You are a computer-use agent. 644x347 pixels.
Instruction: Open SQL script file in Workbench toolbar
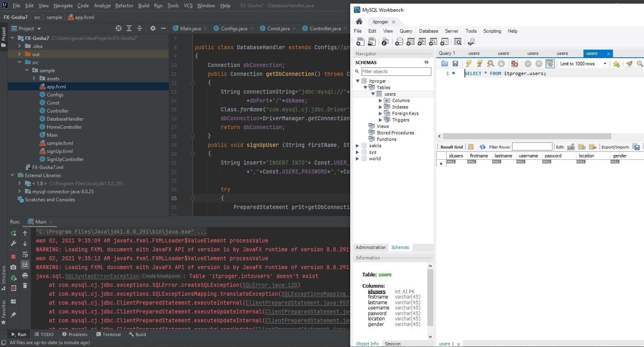(372, 42)
